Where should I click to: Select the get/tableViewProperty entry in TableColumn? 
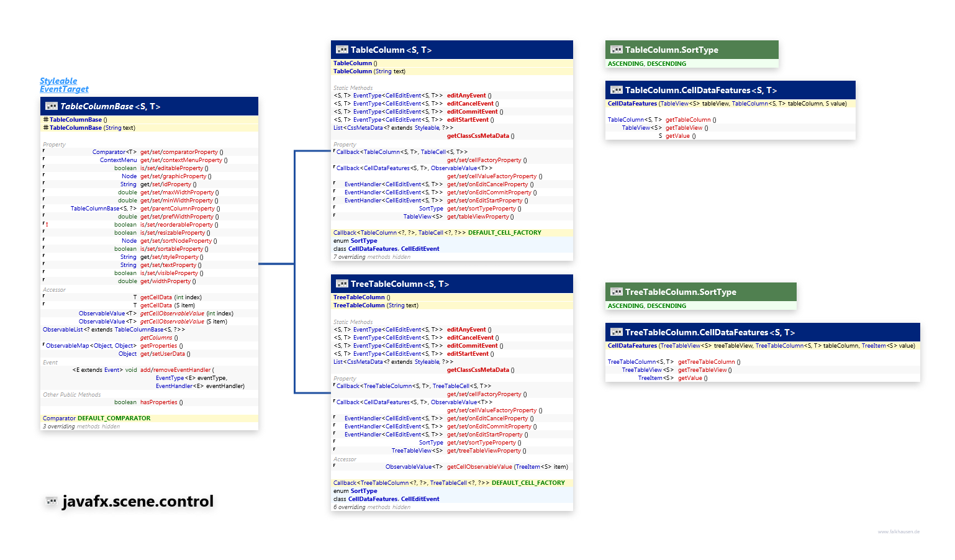point(478,217)
